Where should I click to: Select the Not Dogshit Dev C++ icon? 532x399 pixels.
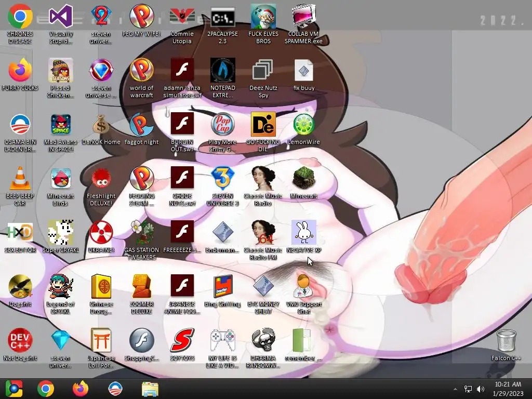(20, 340)
